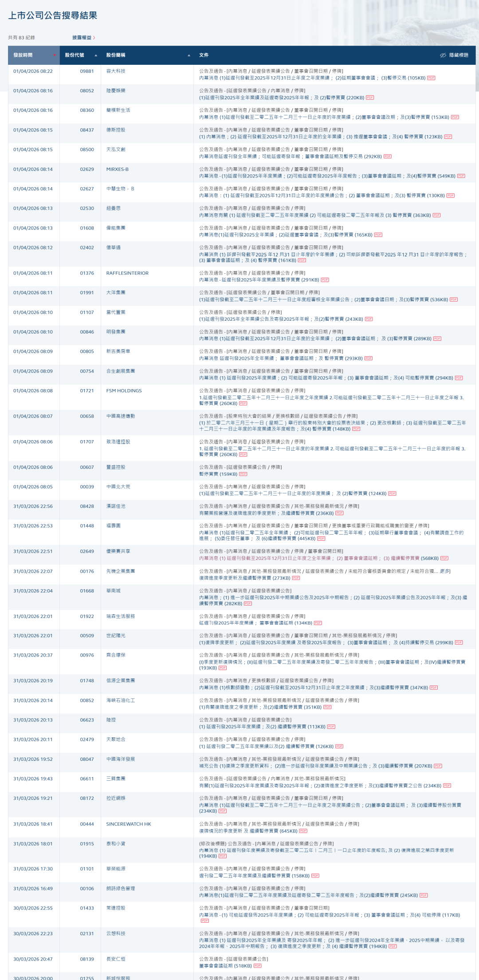Click stock code 01448 for 福壽園

tap(87, 526)
